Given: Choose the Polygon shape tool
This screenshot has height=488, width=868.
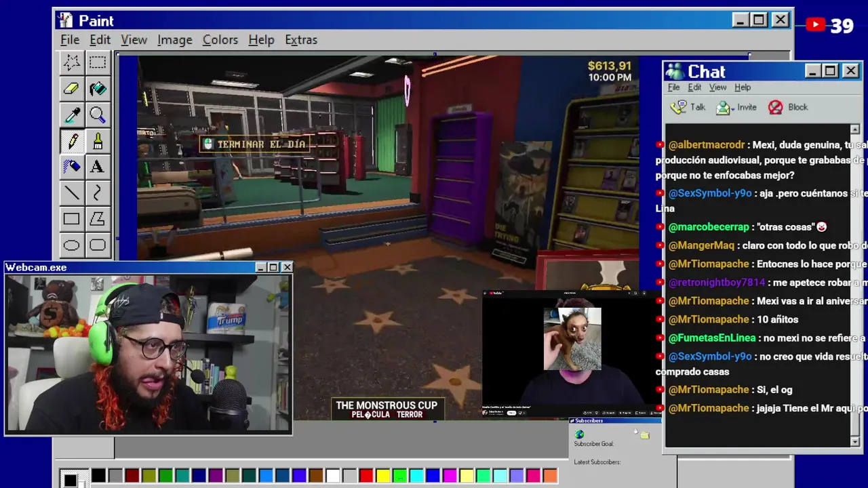Looking at the screenshot, I should (97, 219).
